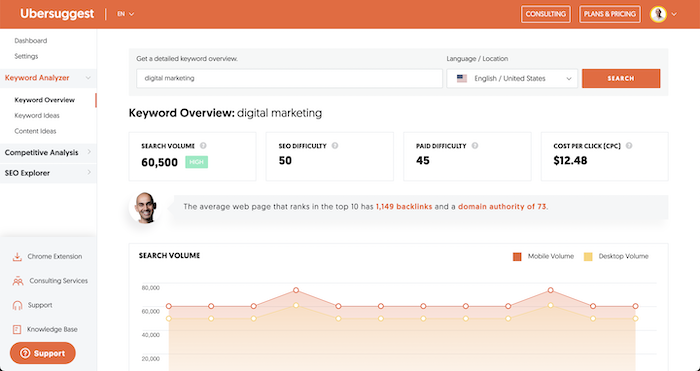Click the 60,500 search volume value
The width and height of the screenshot is (700, 371).
(159, 163)
